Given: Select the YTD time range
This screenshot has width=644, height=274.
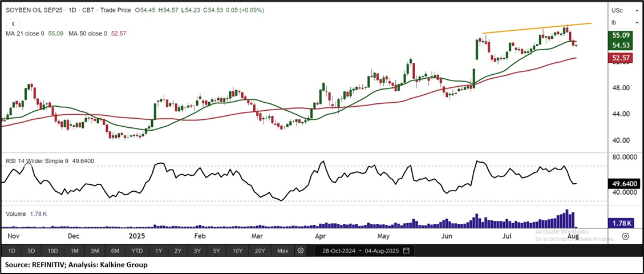Looking at the screenshot, I should click(137, 251).
